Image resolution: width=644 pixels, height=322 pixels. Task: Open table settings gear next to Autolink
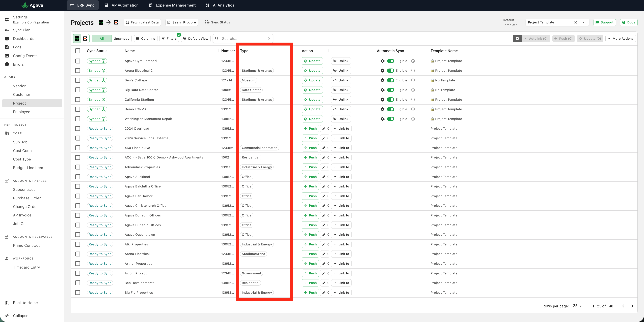(x=518, y=39)
